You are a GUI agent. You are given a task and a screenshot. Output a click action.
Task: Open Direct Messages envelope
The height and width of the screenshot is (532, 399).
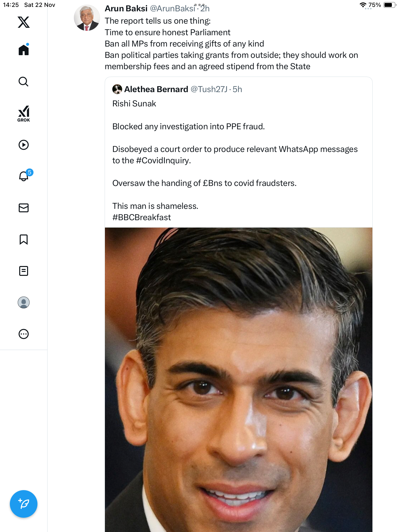[24, 208]
